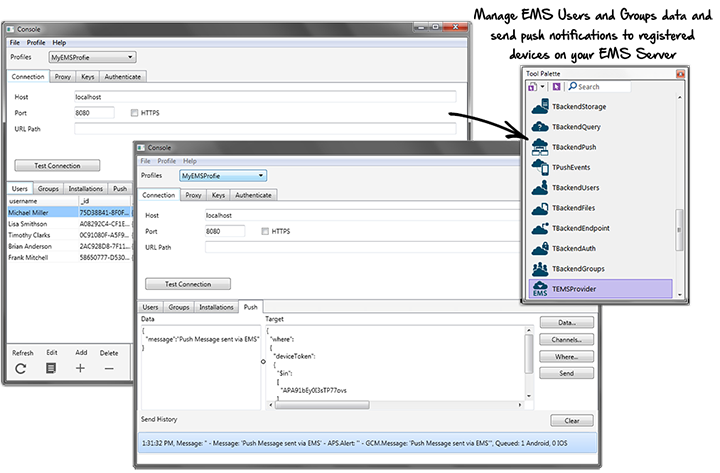Image resolution: width=720 pixels, height=473 pixels.
Task: Switch to Authenticate tab in back Console
Action: coord(123,77)
